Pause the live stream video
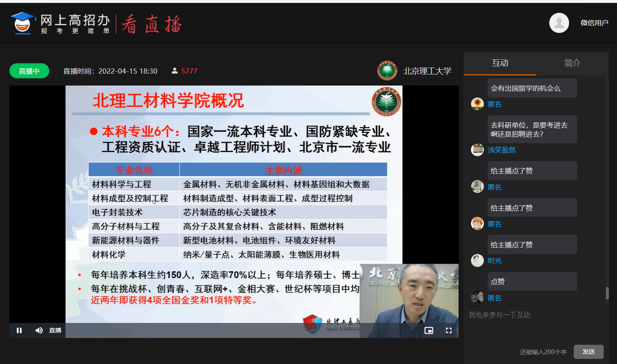Screen dimensions: 617x364 point(19,330)
